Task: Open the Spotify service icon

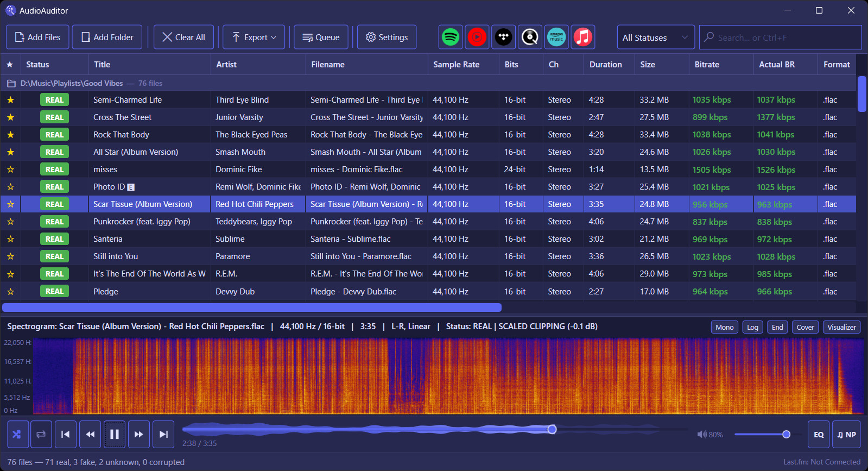Action: coord(451,37)
